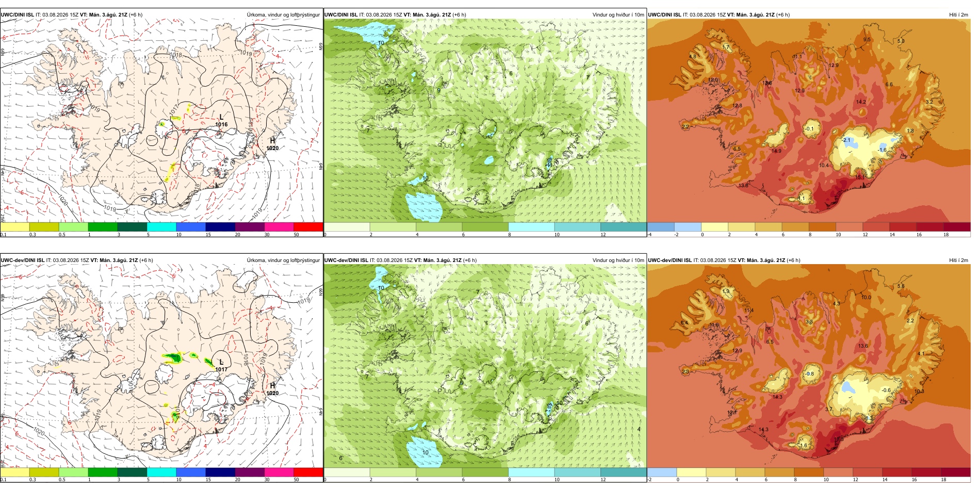980x490 pixels.
Task: Click the 'Úrkoma, vindur og loftþrýstingur' title of the UWC/DINI panel
Action: point(283,14)
